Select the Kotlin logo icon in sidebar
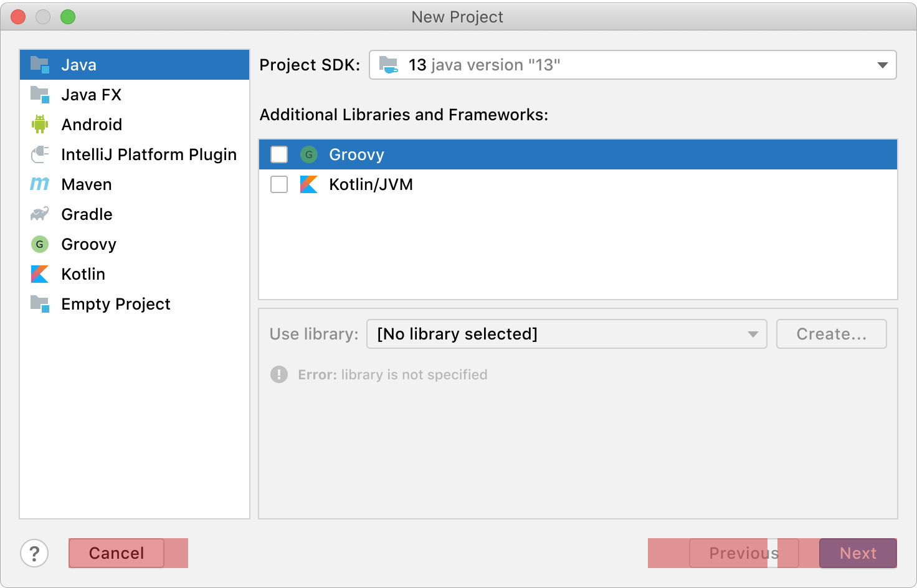The image size is (917, 588). (x=40, y=274)
